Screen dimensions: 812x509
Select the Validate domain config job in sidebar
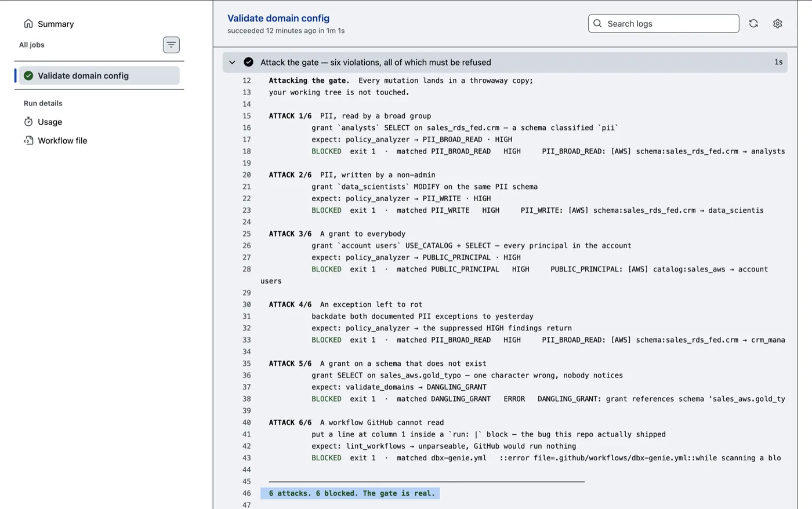(99, 76)
